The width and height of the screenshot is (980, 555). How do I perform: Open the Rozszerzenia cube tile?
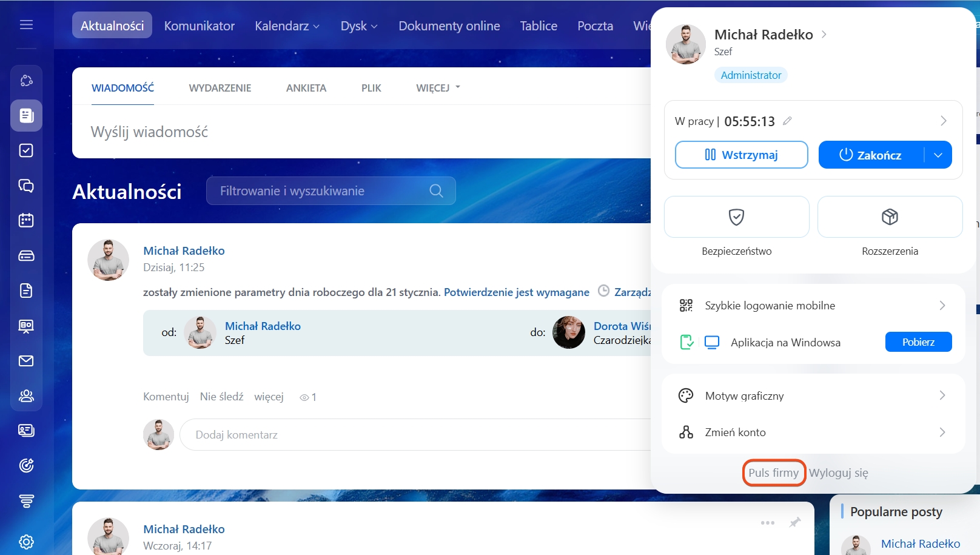click(x=890, y=217)
